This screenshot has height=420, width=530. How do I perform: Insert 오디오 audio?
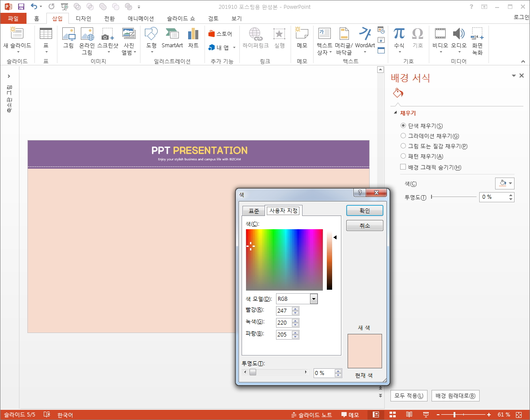point(459,40)
